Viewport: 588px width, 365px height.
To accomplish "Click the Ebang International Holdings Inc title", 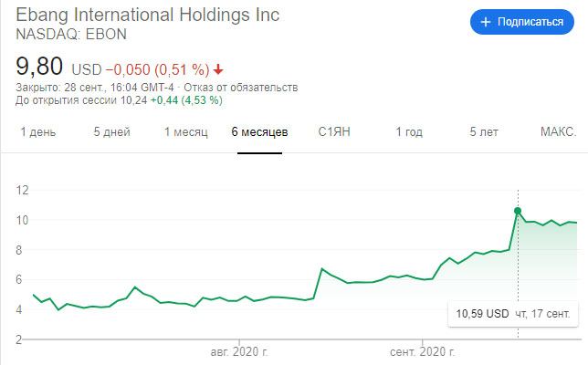I will (149, 16).
